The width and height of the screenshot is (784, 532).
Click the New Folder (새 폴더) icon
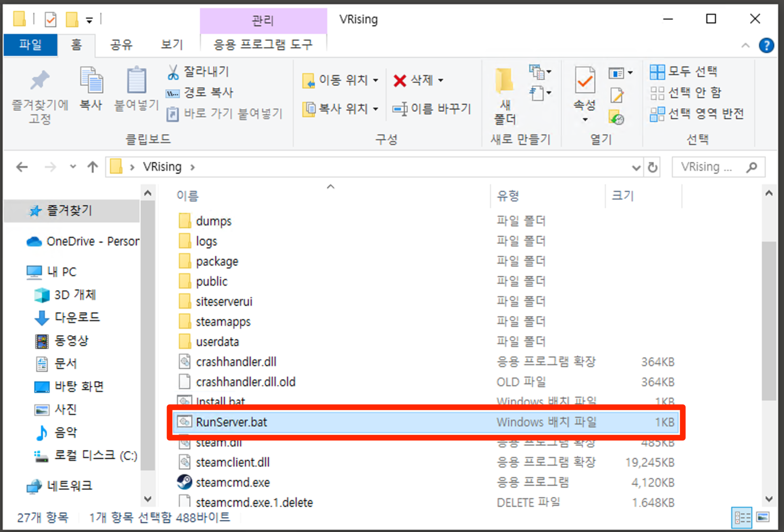tap(505, 81)
